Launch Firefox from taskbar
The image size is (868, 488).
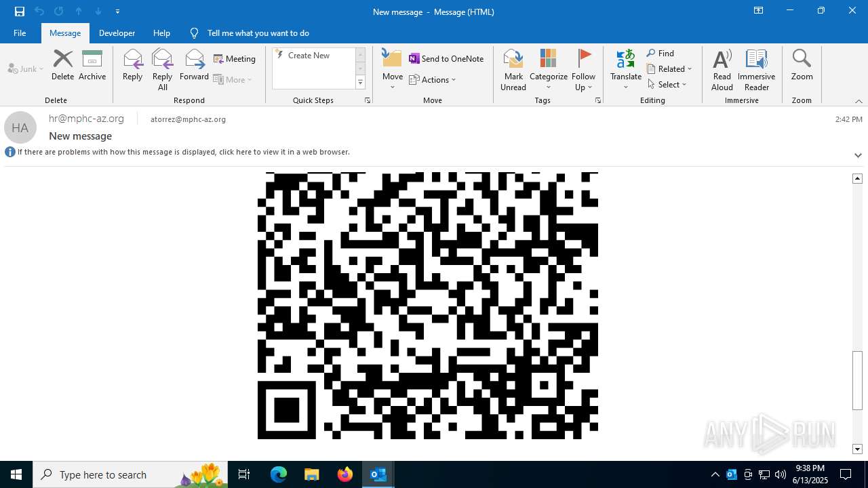tap(344, 474)
